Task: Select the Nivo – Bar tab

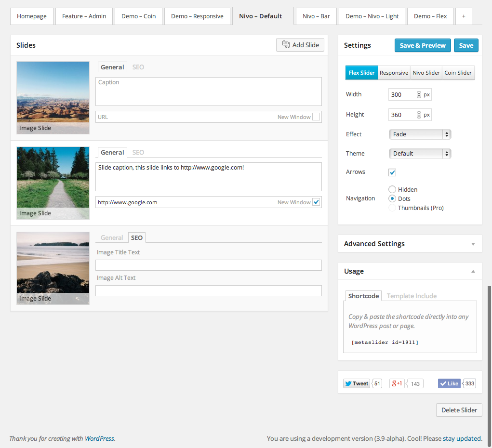Action: tap(316, 16)
